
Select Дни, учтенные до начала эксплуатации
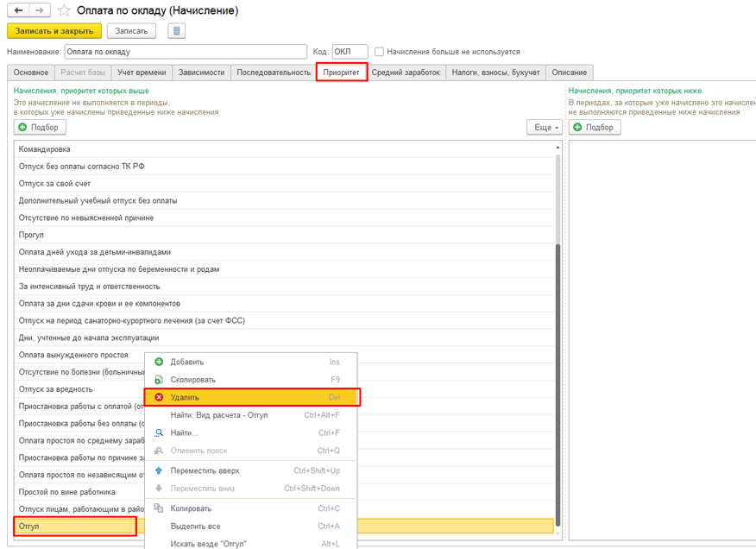[x=285, y=338]
